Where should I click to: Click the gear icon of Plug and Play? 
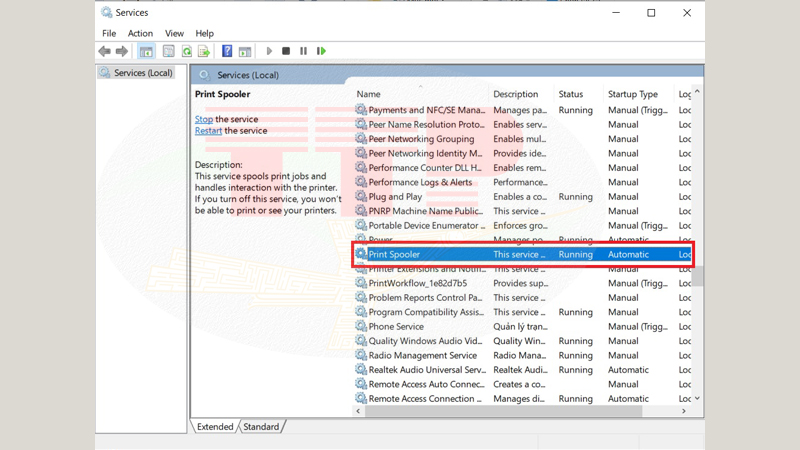pyautogui.click(x=361, y=196)
